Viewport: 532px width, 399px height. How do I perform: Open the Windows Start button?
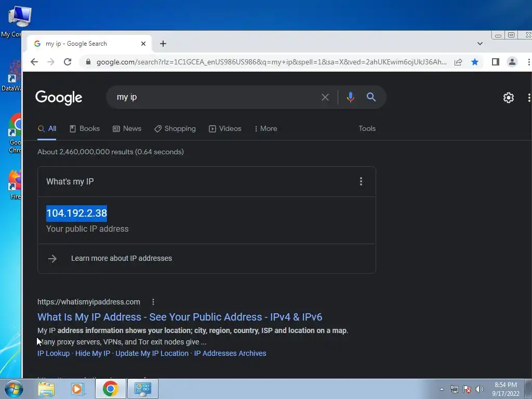[14, 389]
